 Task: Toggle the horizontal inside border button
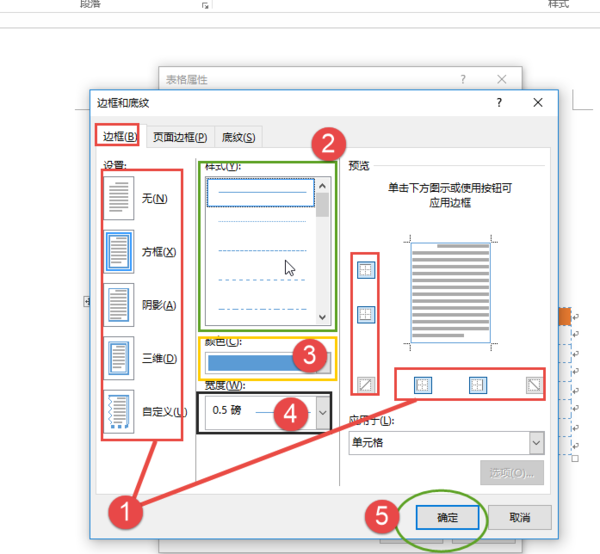click(x=366, y=314)
